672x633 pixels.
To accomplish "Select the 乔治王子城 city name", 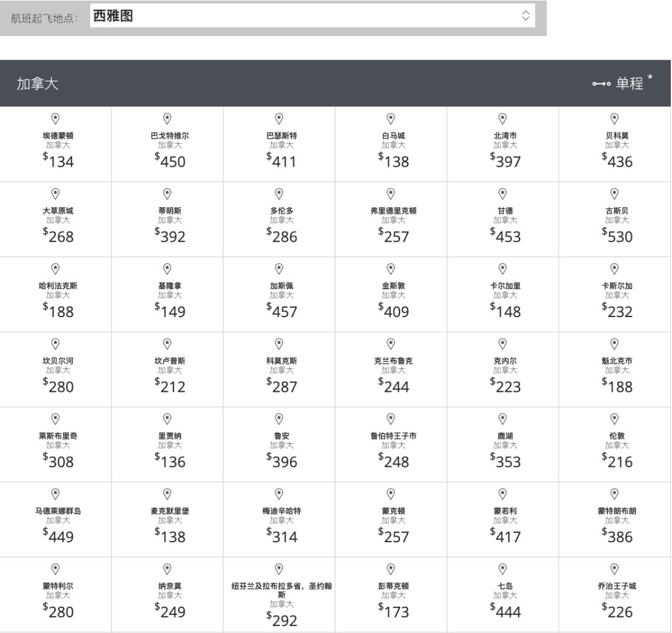I will 617,586.
